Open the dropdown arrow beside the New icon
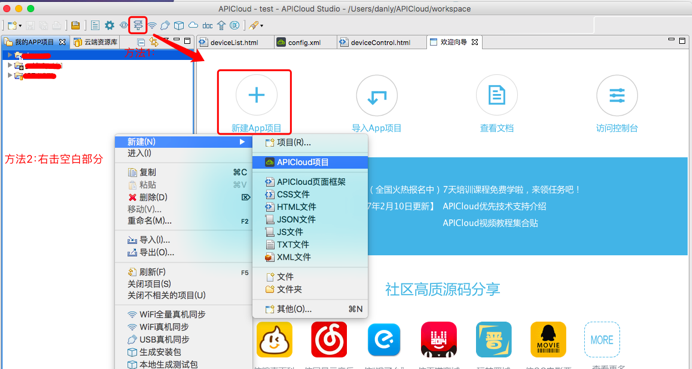The width and height of the screenshot is (692, 369). click(x=20, y=26)
